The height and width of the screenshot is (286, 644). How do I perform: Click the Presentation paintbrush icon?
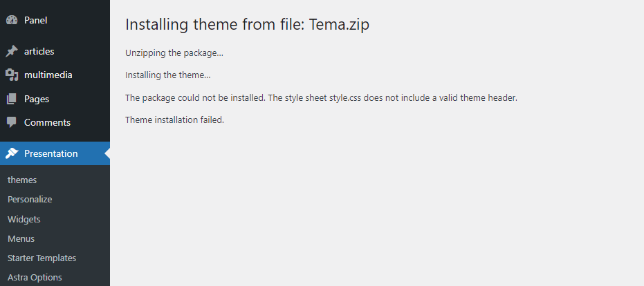click(12, 153)
